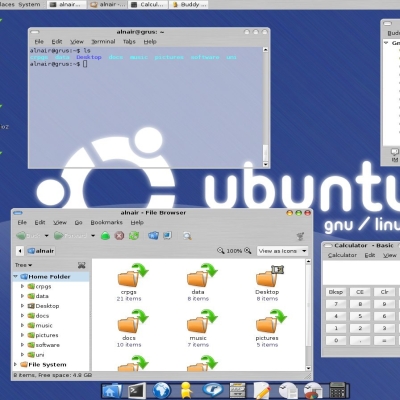
Task: Expand the docs tree node
Action: (22, 315)
